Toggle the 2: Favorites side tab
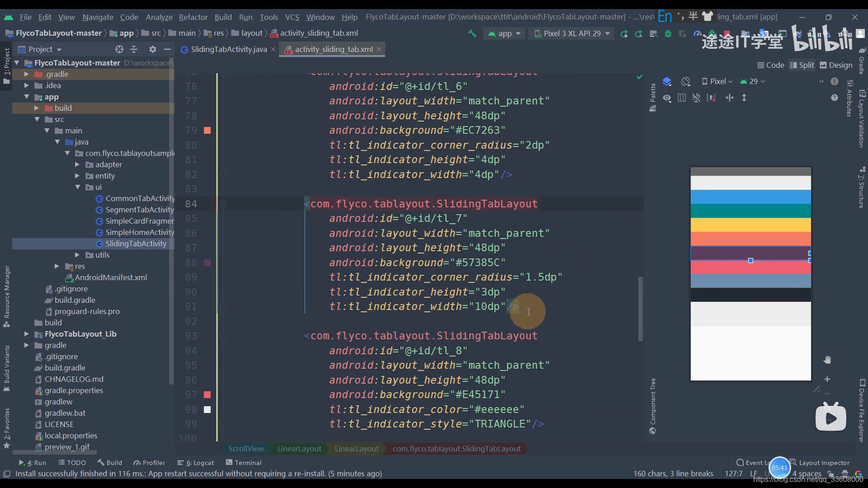Viewport: 868px width, 488px height. 6,428
